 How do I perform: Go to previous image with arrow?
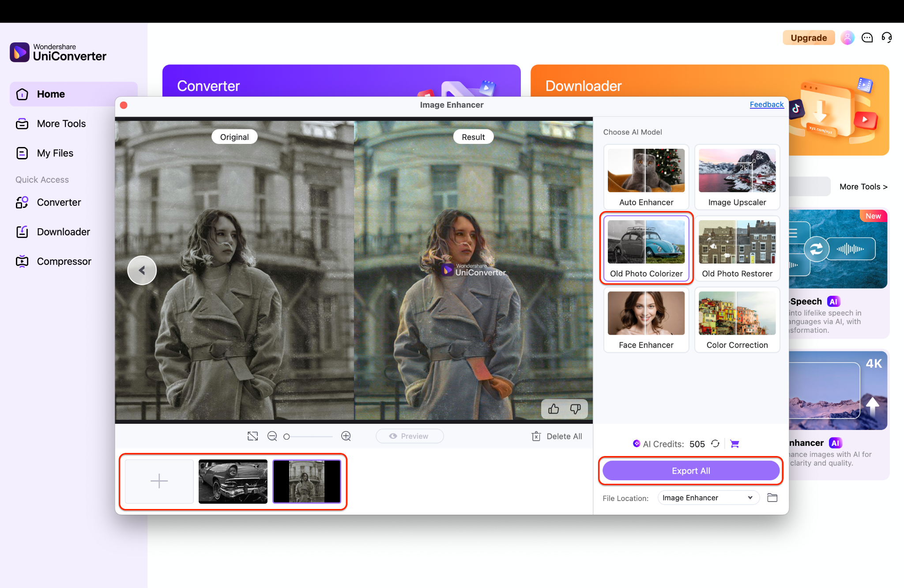[142, 270]
